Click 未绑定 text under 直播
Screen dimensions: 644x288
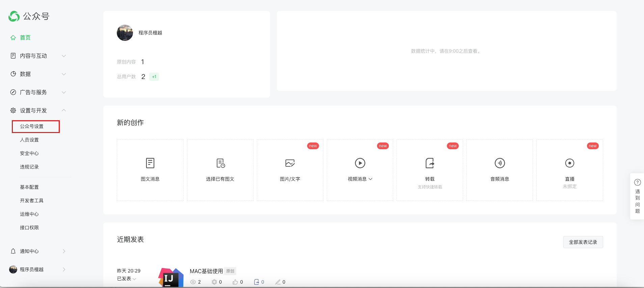[x=570, y=186]
